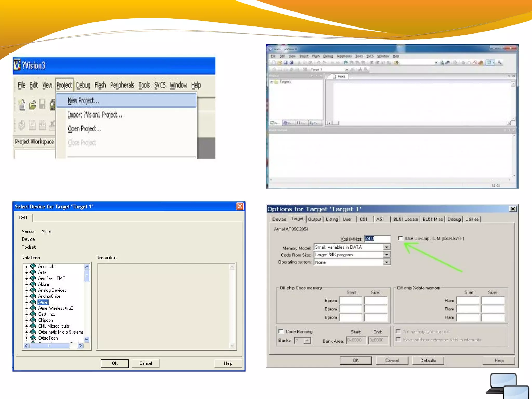Expand the selected Atmel vendor node
This screenshot has height=399, width=532.
pos(26,302)
